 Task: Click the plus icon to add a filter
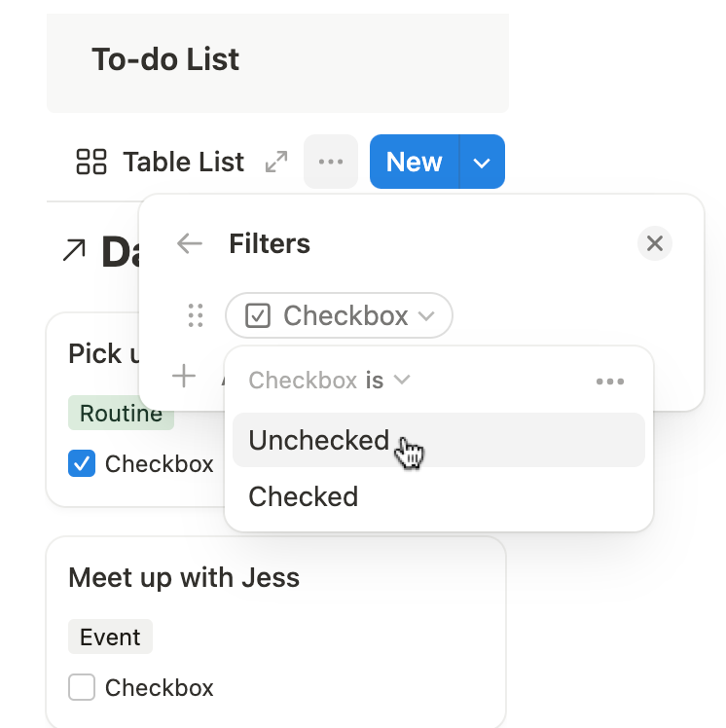click(x=184, y=376)
